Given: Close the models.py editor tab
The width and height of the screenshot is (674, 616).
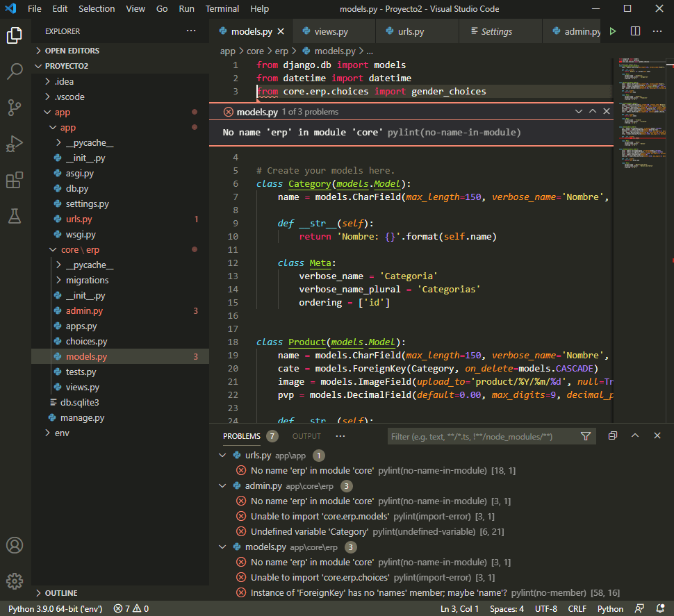Looking at the screenshot, I should (281, 31).
